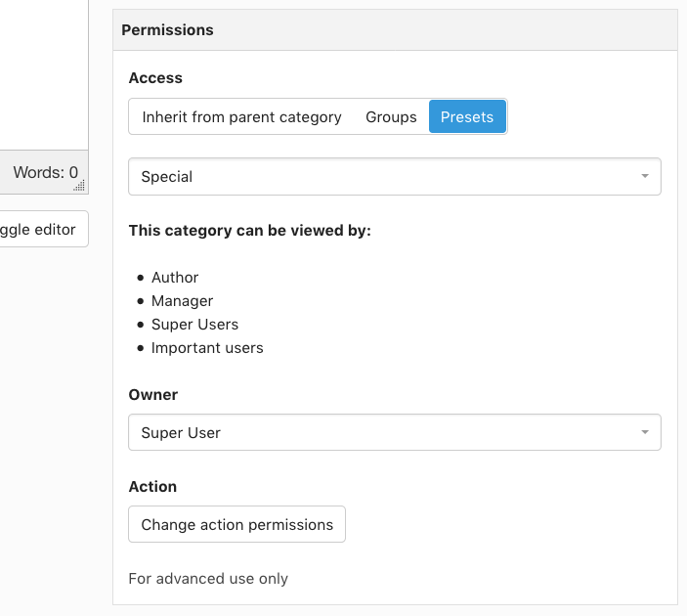The image size is (687, 616).
Task: Focus the editor text area
Action: pos(44,73)
